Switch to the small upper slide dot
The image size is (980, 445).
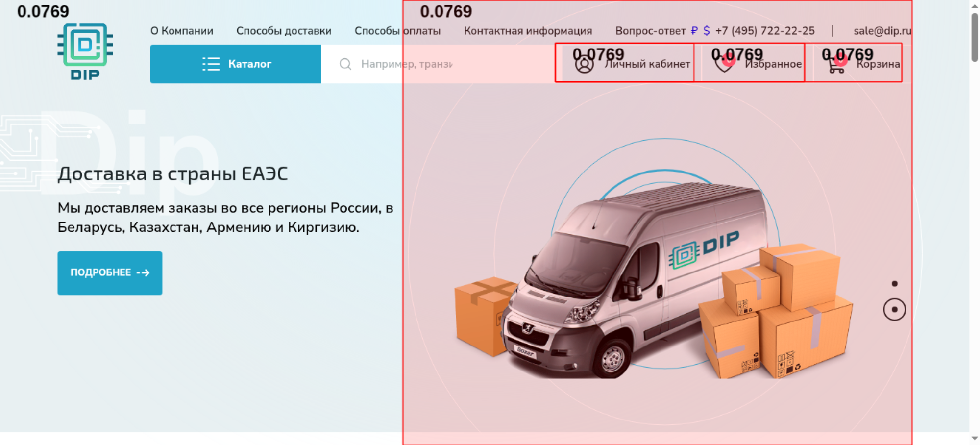pos(894,284)
